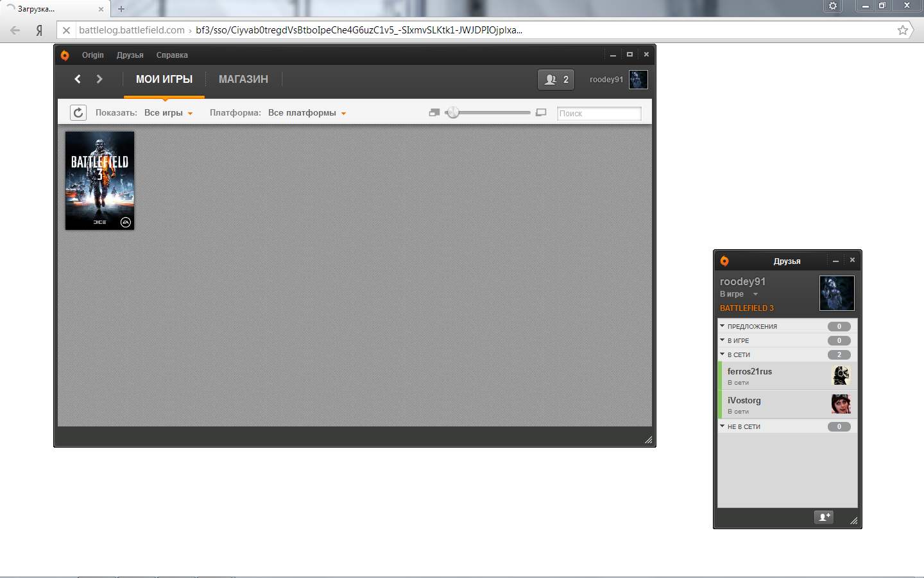Click the add friend icon button
The height and width of the screenshot is (578, 924).
click(824, 517)
